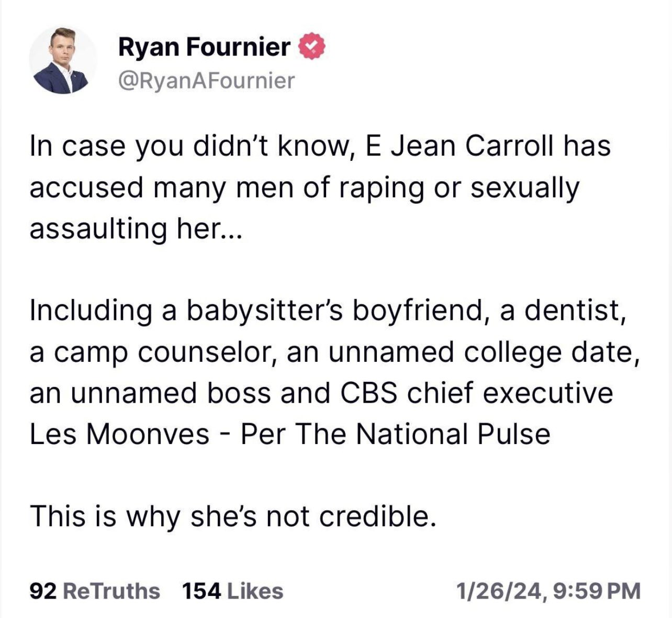Click the name "Les Moonves" in the post
Screen dimensions: 672x618
[x=119, y=434]
